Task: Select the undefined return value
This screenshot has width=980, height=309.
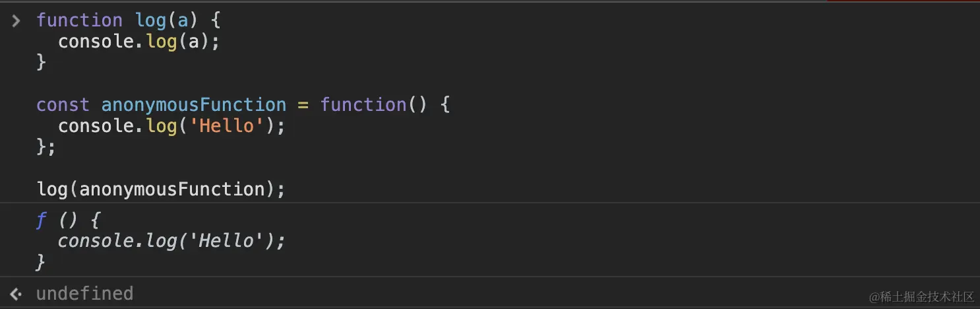Action: coord(84,294)
